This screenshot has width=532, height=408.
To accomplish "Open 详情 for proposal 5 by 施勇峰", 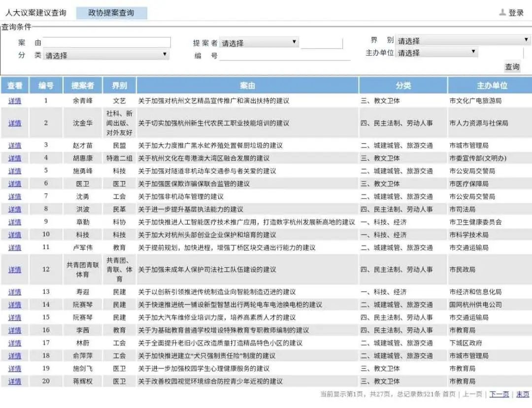I will [15, 171].
